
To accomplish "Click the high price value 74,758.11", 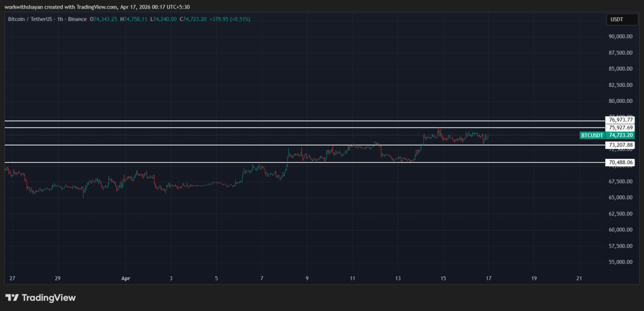I will (135, 19).
